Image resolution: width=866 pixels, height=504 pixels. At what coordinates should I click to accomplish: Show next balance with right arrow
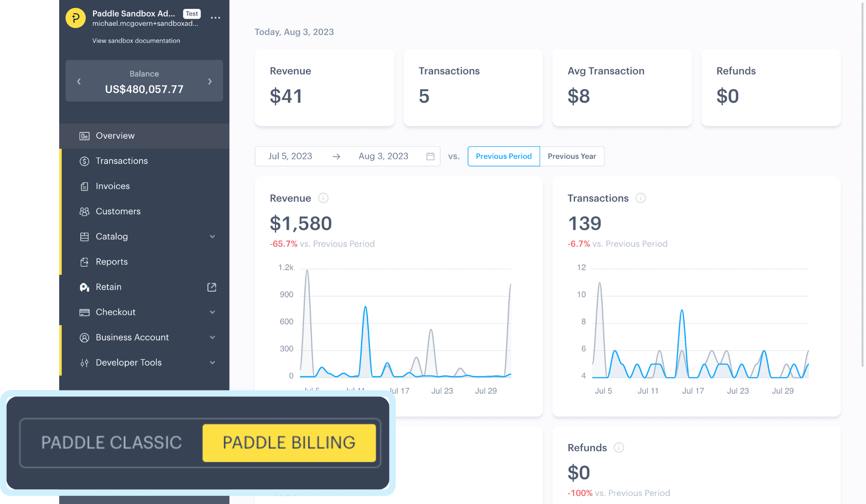coord(210,81)
